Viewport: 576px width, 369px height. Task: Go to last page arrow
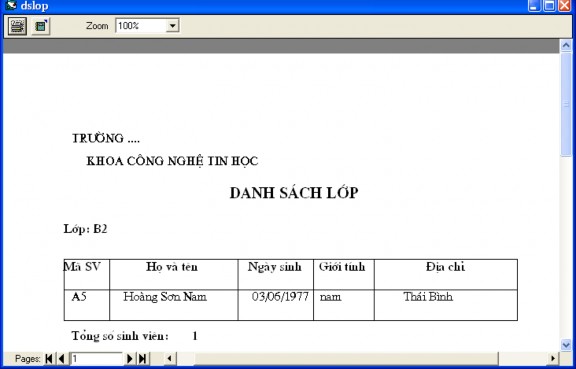point(143,359)
